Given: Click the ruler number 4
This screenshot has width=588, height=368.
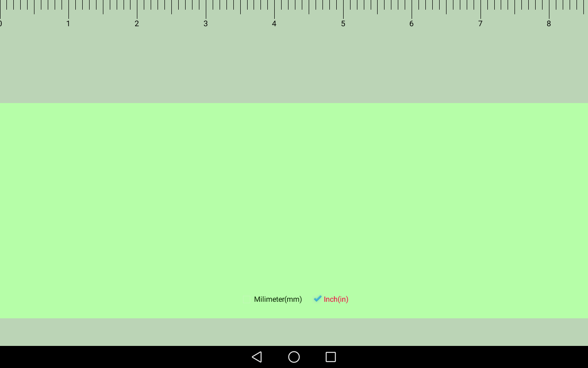Looking at the screenshot, I should (x=274, y=23).
